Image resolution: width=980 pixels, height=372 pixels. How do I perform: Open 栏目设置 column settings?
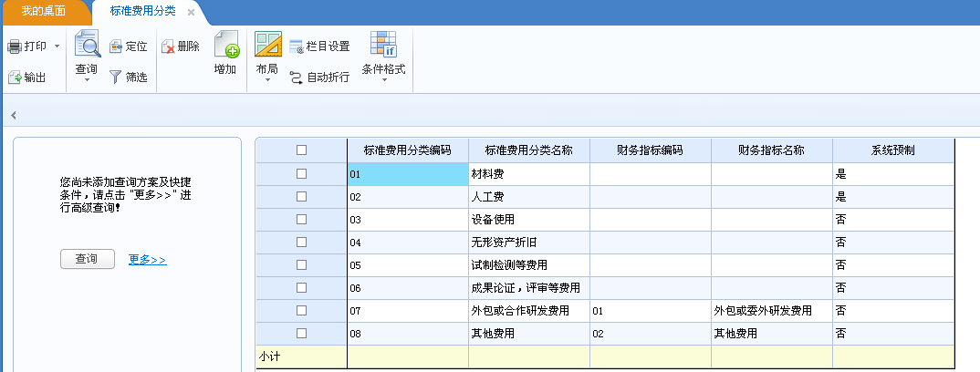297,46
